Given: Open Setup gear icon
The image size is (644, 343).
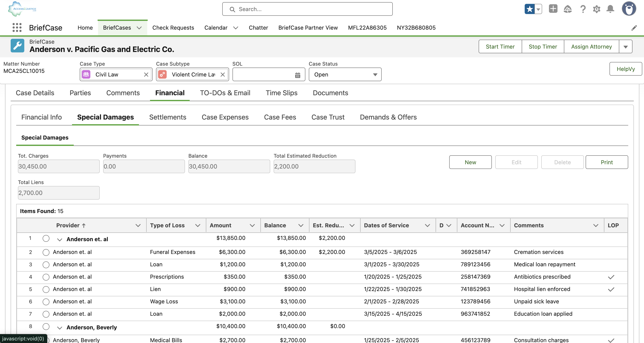Looking at the screenshot, I should (x=596, y=9).
